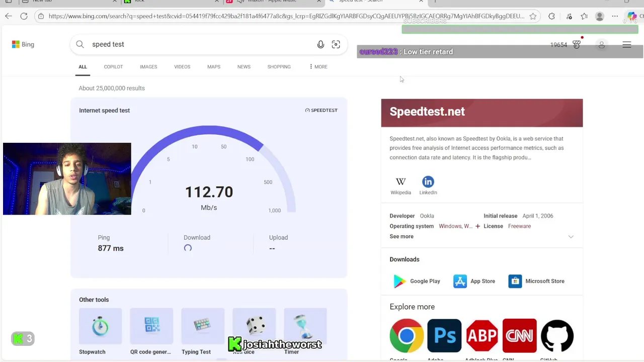The width and height of the screenshot is (644, 362).
Task: Switch to the MAPS tab
Action: [x=214, y=67]
